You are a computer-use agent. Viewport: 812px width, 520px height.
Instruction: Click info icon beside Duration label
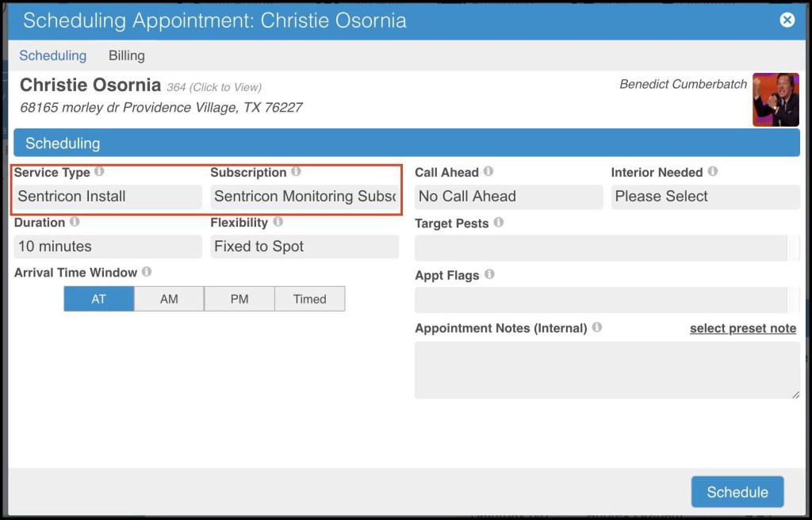pyautogui.click(x=75, y=222)
